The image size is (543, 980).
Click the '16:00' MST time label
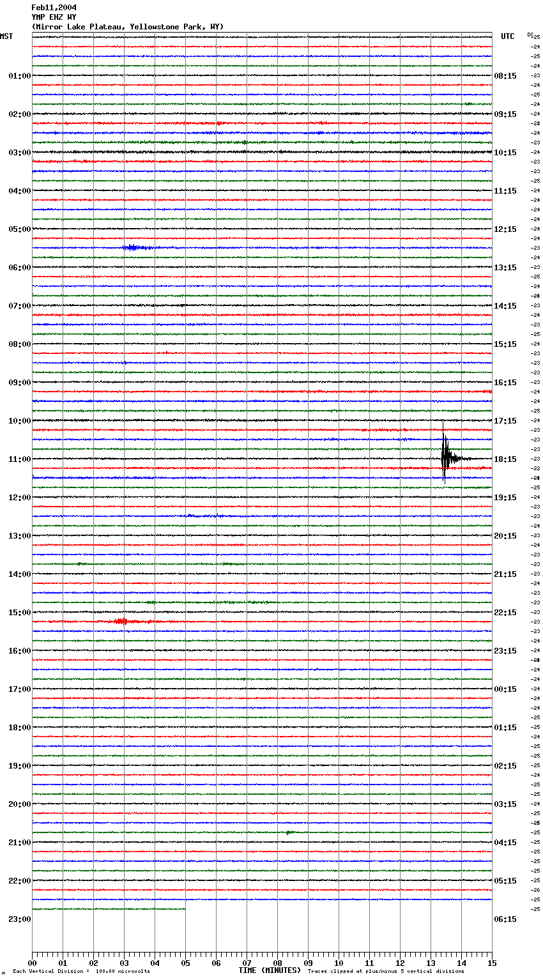tap(20, 651)
